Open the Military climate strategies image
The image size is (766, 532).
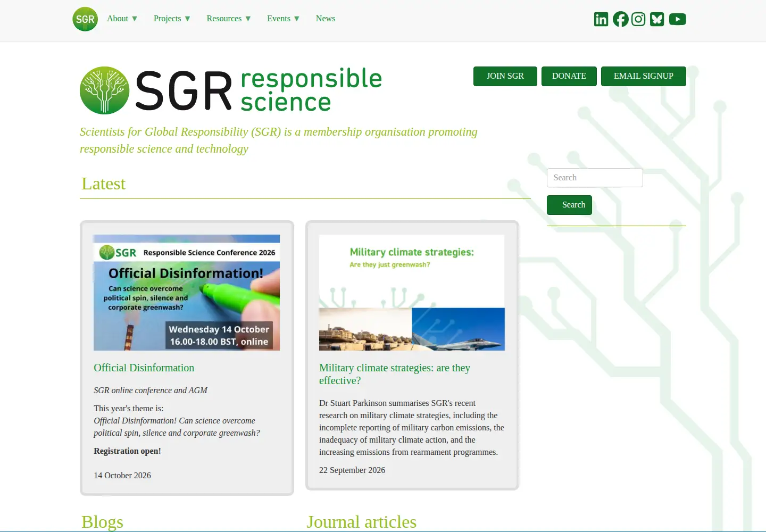click(x=412, y=293)
